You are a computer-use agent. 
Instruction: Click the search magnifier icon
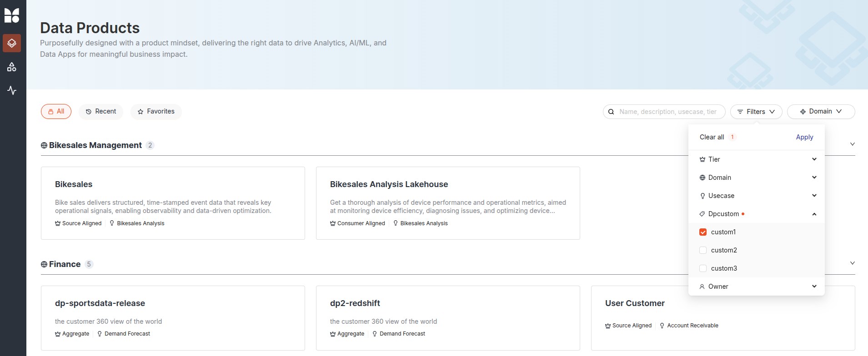(612, 112)
